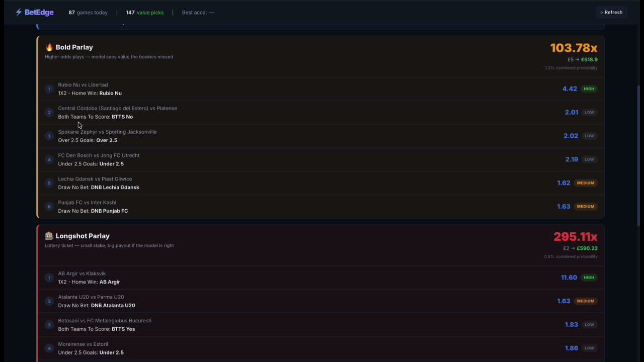Viewport: 644px width, 362px height.
Task: Click the 1.63 odds for Punjab FC
Action: [x=563, y=207]
